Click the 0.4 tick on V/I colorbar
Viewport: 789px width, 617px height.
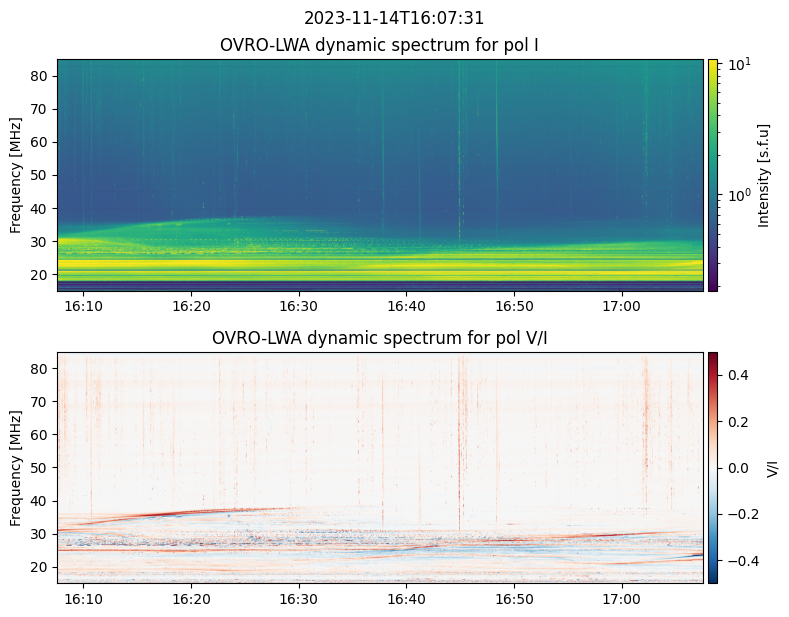(x=737, y=375)
